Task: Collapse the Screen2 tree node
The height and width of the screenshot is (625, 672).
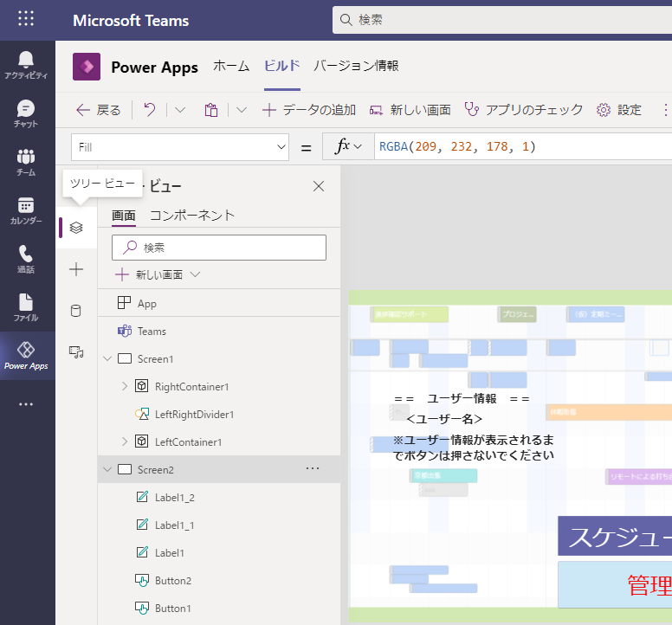Action: point(107,469)
